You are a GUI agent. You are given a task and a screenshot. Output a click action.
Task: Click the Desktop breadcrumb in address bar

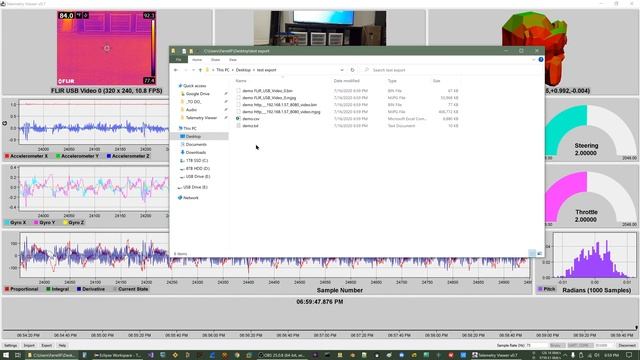[x=243, y=70]
